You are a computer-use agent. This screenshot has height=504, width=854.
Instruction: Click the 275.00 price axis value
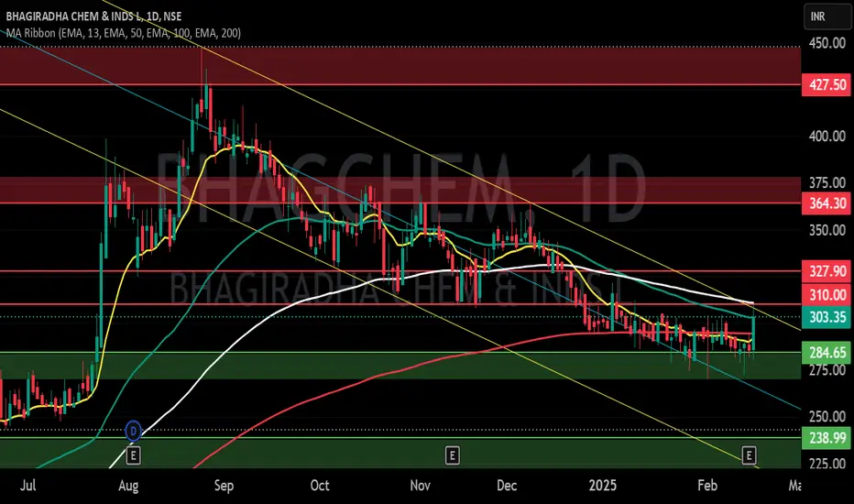[827, 370]
